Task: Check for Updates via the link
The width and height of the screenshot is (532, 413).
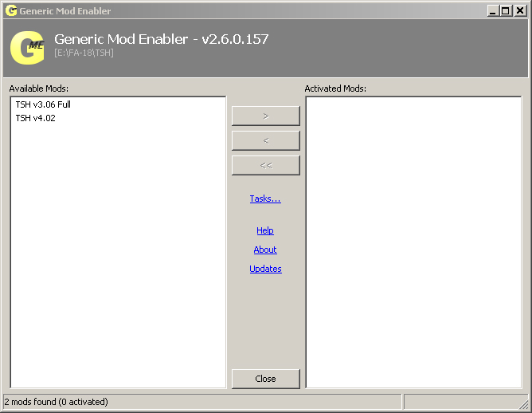Action: tap(265, 269)
